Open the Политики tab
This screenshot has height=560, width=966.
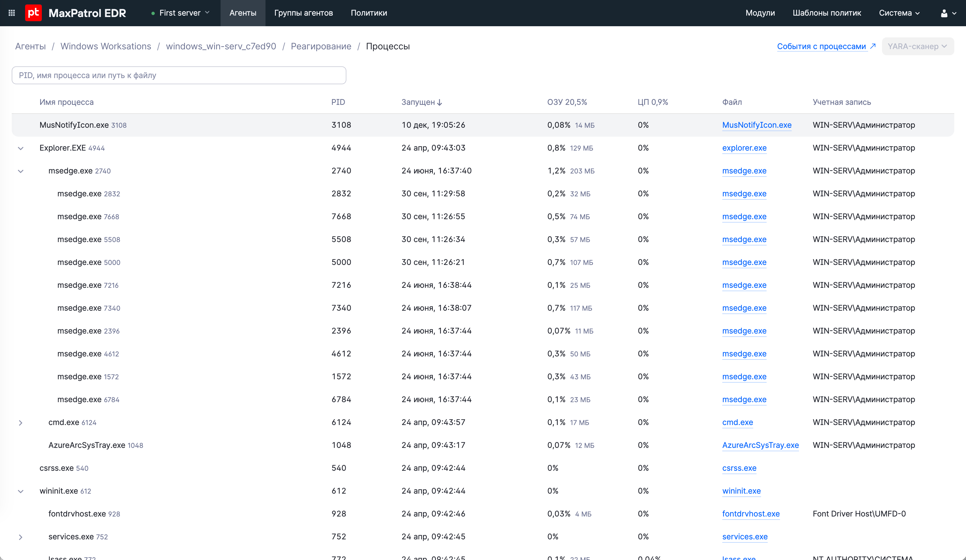tap(369, 13)
